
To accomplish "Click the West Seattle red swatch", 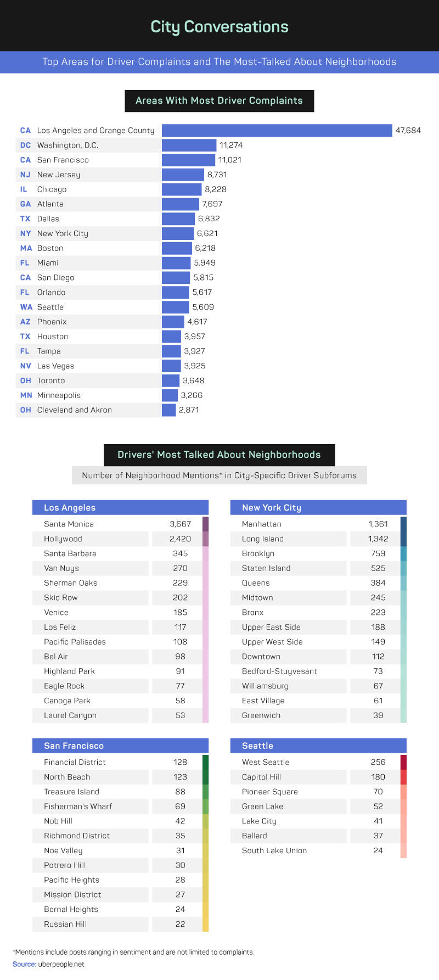I will coord(403,762).
